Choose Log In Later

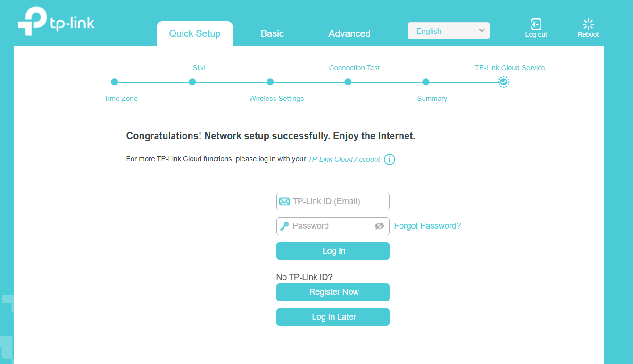coord(333,317)
